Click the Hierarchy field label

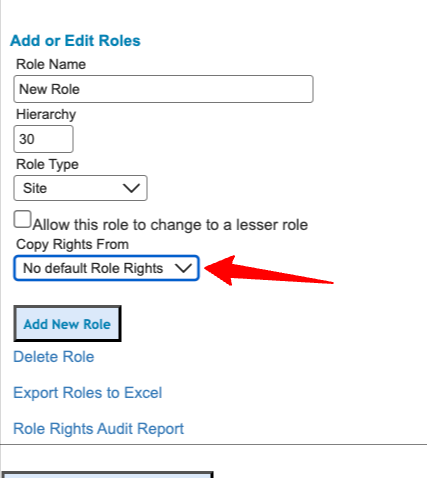click(x=46, y=114)
